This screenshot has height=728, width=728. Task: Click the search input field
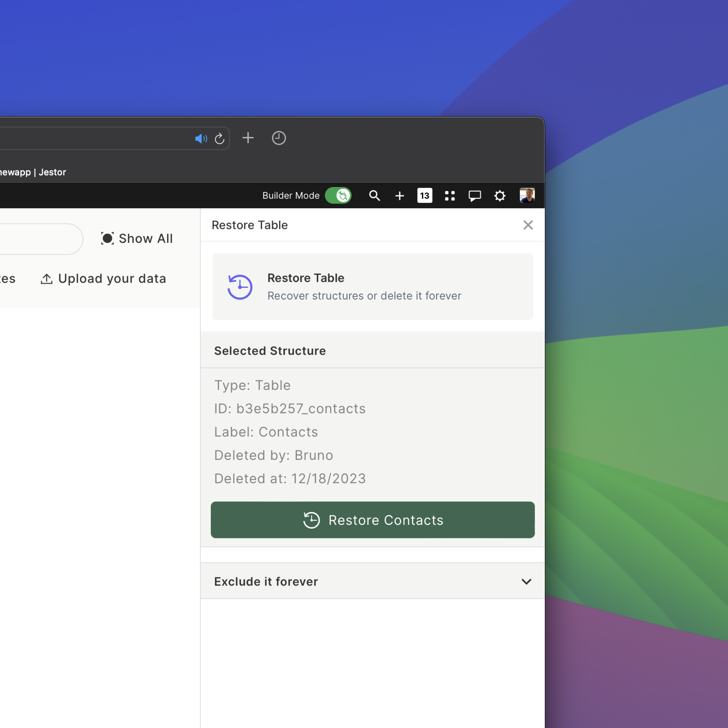38,239
